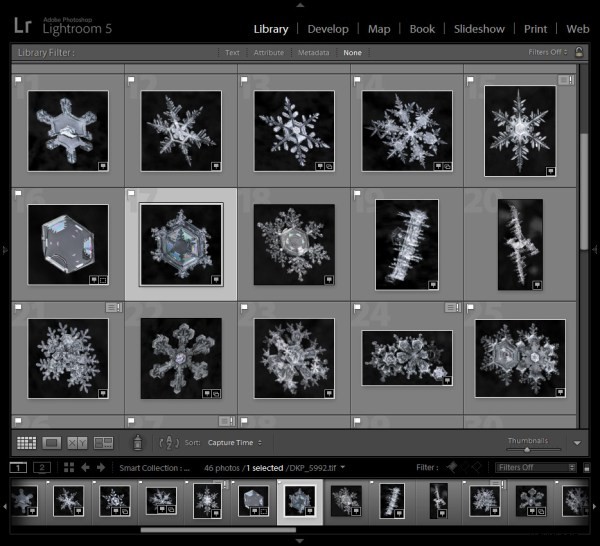Toggle the flag on photo 13
600x546 pixels.
(x=244, y=80)
